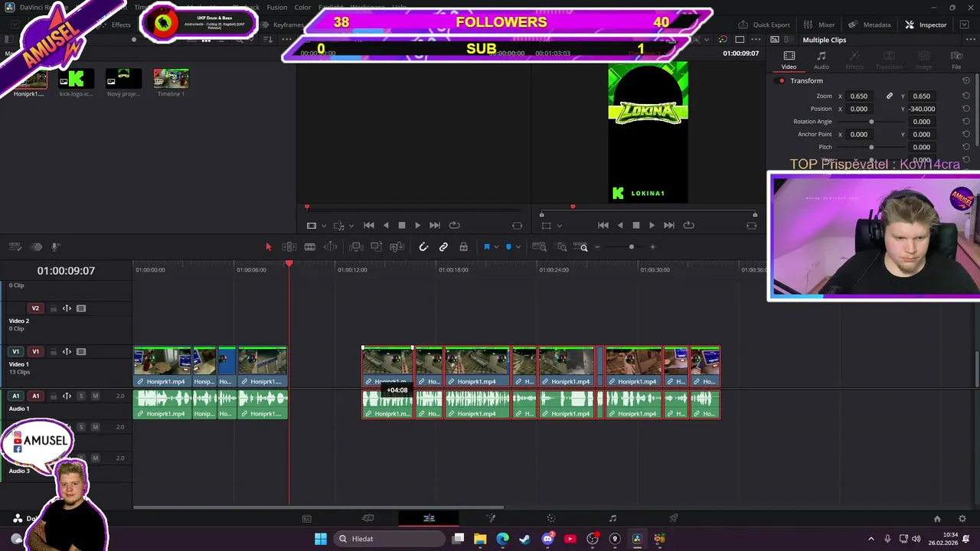This screenshot has width=980, height=551.
Task: Mute the Audio 1 track
Action: coord(95,396)
